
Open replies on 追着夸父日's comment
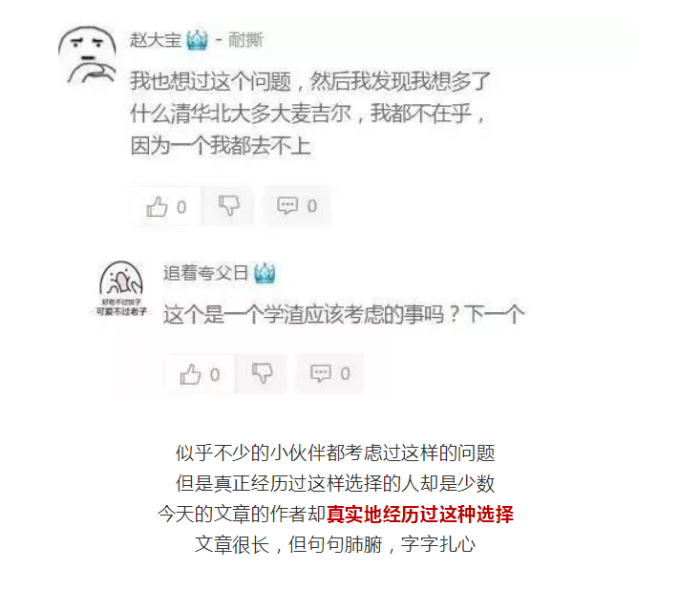[x=321, y=373]
